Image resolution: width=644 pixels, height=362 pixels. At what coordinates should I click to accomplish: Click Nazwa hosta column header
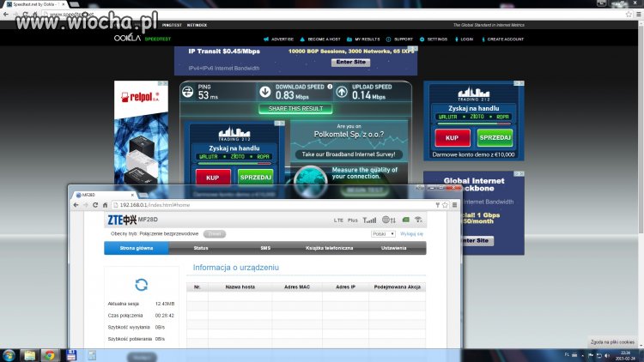tap(240, 287)
